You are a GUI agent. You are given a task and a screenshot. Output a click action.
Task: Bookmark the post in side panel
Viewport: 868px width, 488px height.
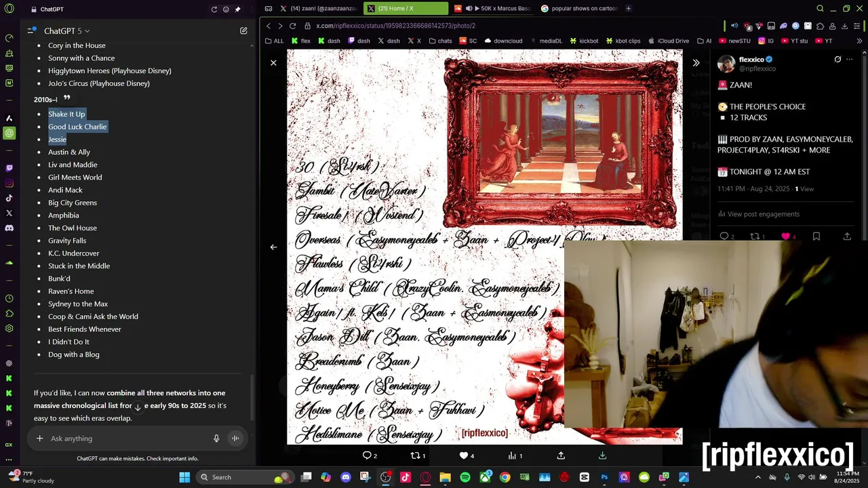coord(816,237)
